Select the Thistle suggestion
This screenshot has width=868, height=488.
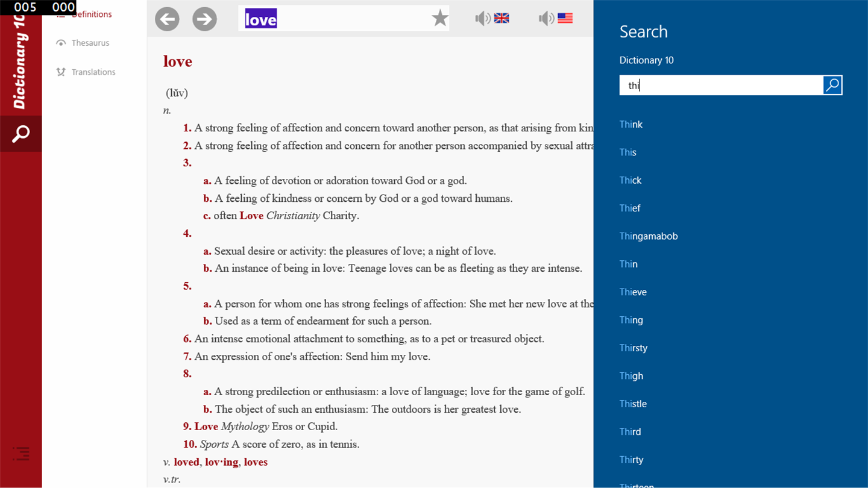click(x=633, y=404)
